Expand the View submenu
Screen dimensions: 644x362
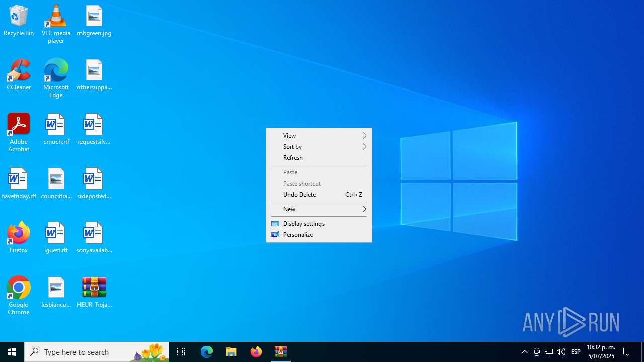319,136
